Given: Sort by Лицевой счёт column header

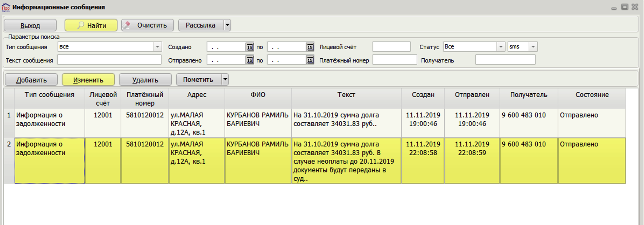Looking at the screenshot, I should (x=103, y=99).
